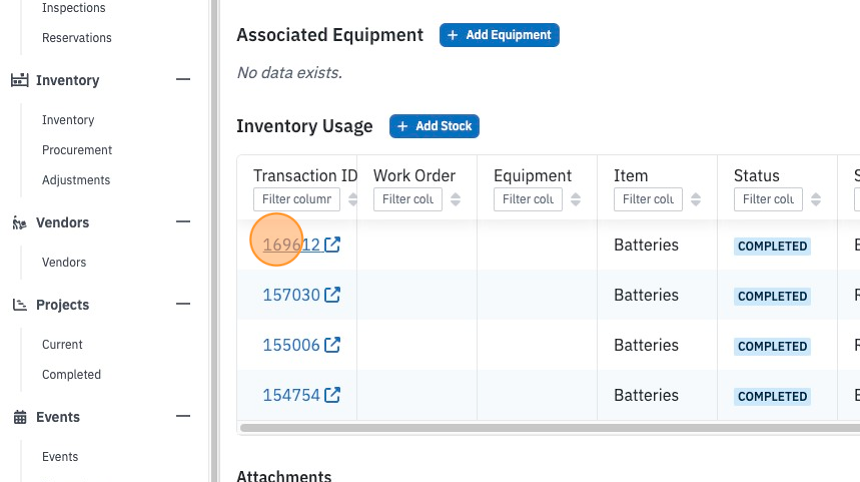Click Batteries item in row 169612

(x=646, y=245)
